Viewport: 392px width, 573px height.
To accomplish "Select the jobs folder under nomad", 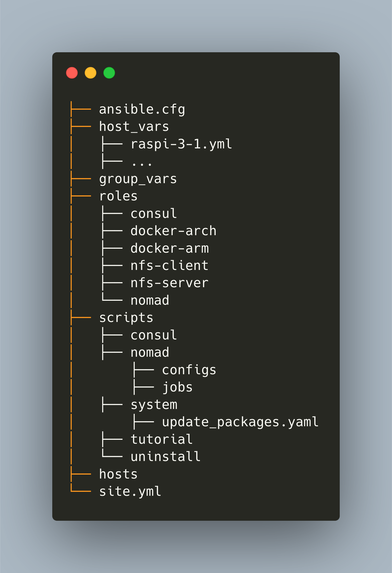I will pyautogui.click(x=178, y=387).
